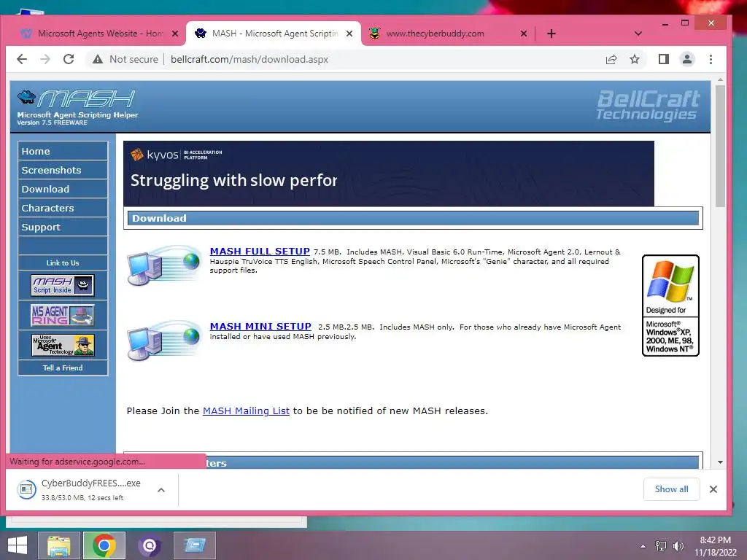Click the page scrollbar down arrow
Screen dimensions: 747x560
coord(720,462)
